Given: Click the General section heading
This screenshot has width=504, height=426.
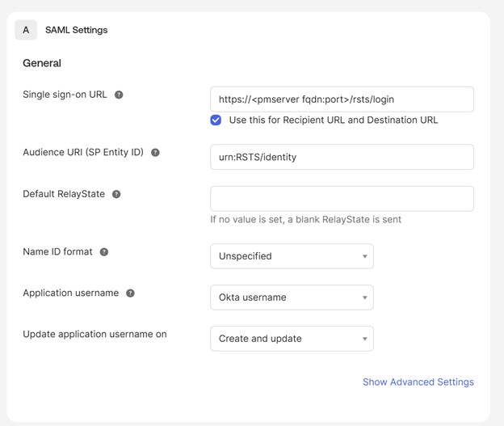Looking at the screenshot, I should [42, 63].
